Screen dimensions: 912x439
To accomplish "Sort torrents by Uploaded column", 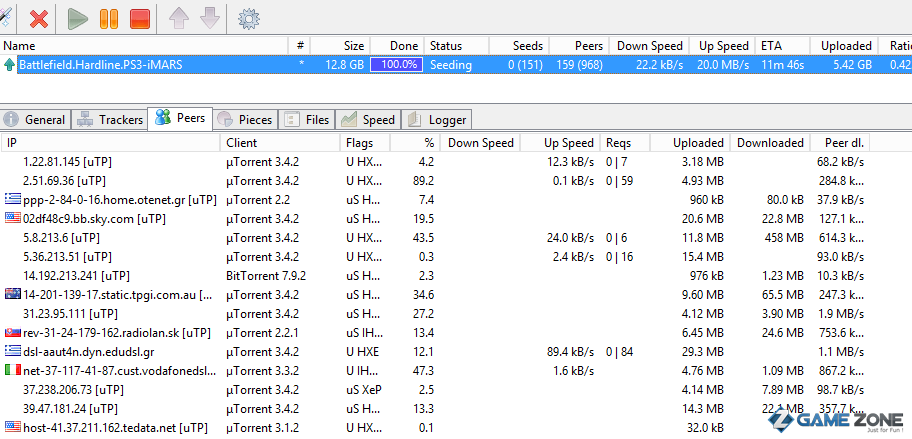I will click(x=843, y=46).
